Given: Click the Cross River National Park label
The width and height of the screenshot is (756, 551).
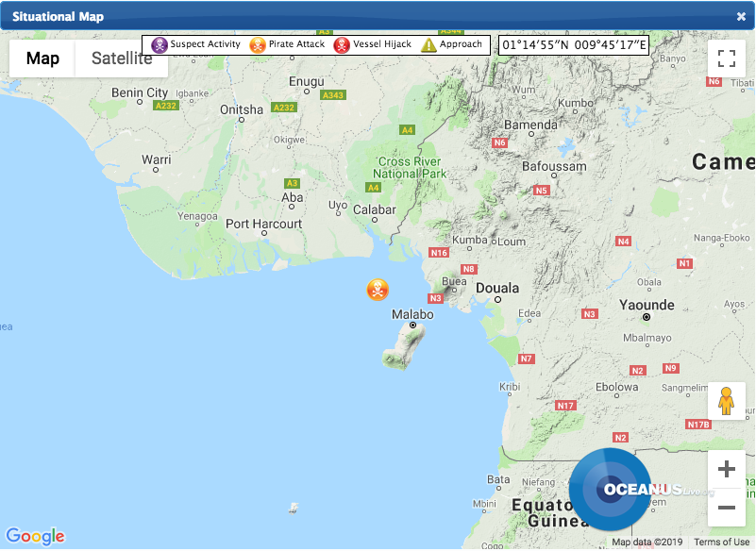Looking at the screenshot, I should point(410,168).
